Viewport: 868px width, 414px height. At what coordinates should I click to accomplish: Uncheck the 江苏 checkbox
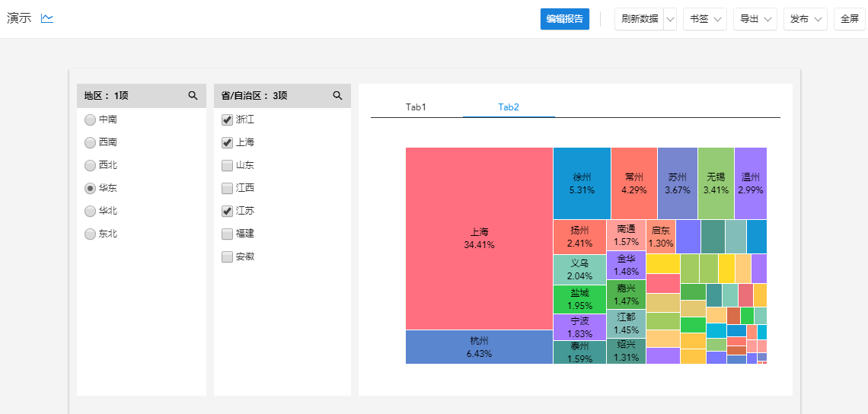[227, 211]
